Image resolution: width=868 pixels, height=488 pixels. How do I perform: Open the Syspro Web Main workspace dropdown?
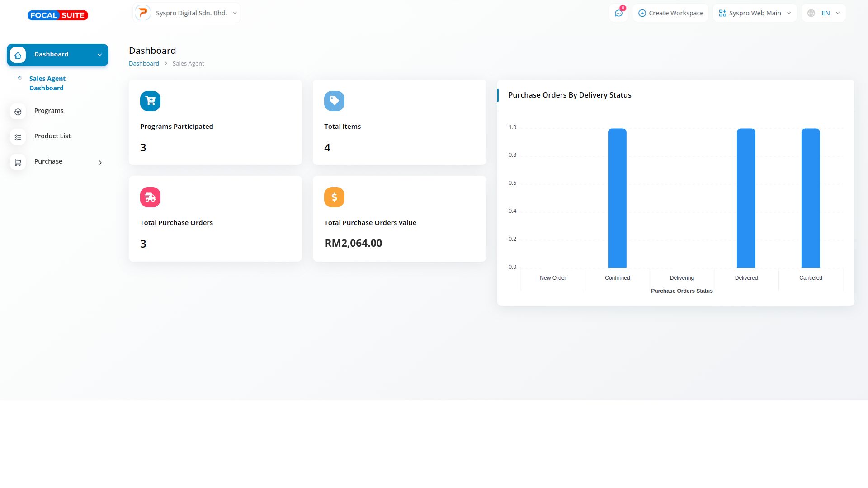coord(755,13)
